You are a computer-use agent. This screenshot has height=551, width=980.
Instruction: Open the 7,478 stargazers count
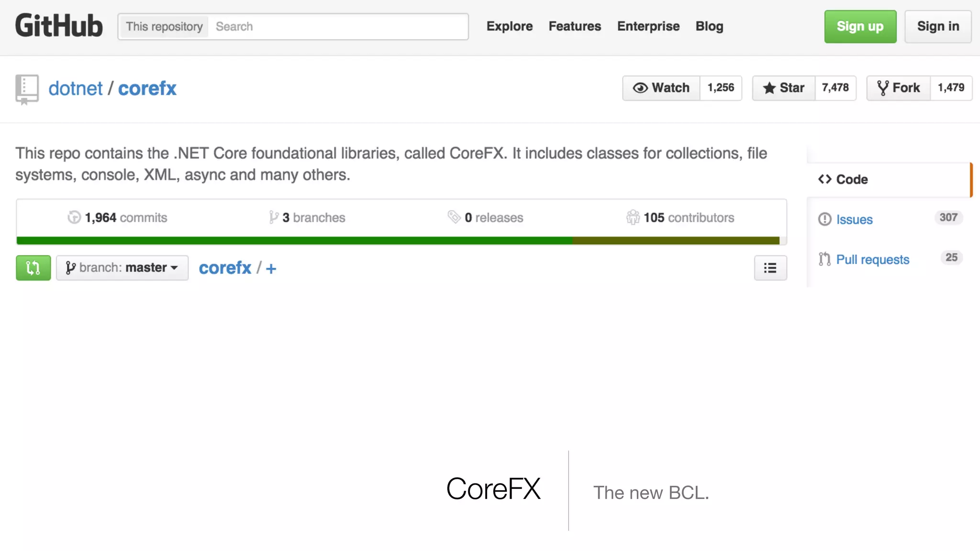click(x=835, y=88)
